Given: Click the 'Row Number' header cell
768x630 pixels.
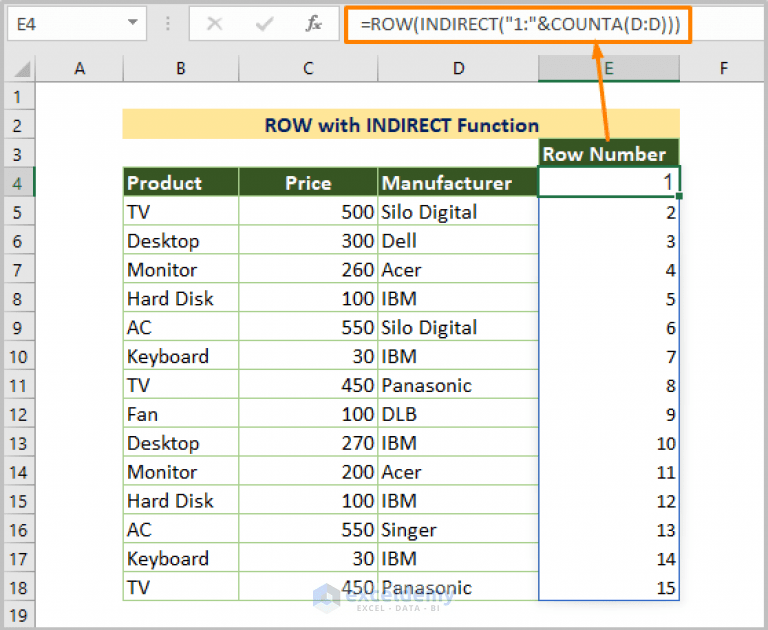Looking at the screenshot, I should point(609,154).
